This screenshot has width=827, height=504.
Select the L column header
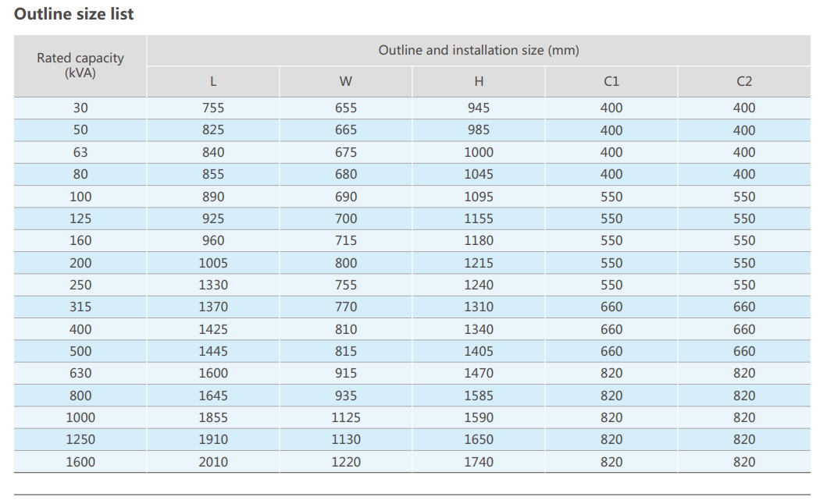pos(213,81)
